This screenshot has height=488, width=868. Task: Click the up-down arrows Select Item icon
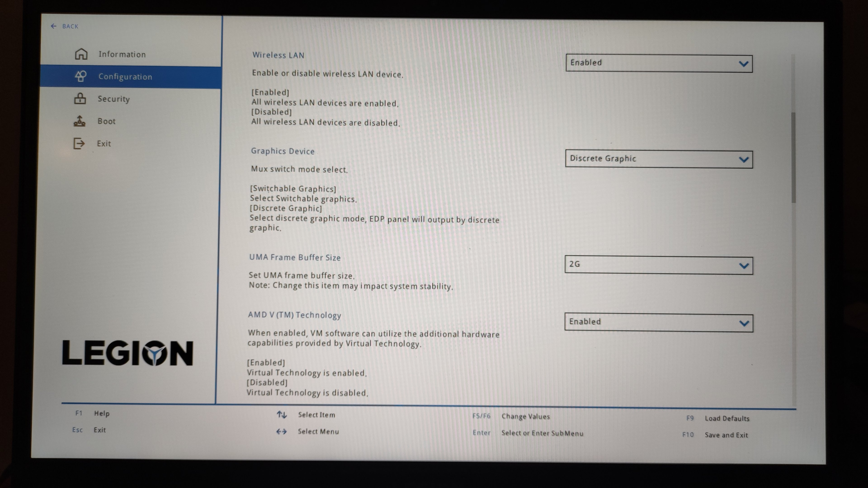pos(282,415)
